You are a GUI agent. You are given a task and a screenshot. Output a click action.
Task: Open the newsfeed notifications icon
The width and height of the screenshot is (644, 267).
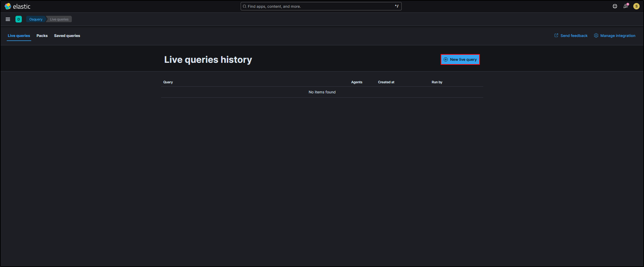626,6
